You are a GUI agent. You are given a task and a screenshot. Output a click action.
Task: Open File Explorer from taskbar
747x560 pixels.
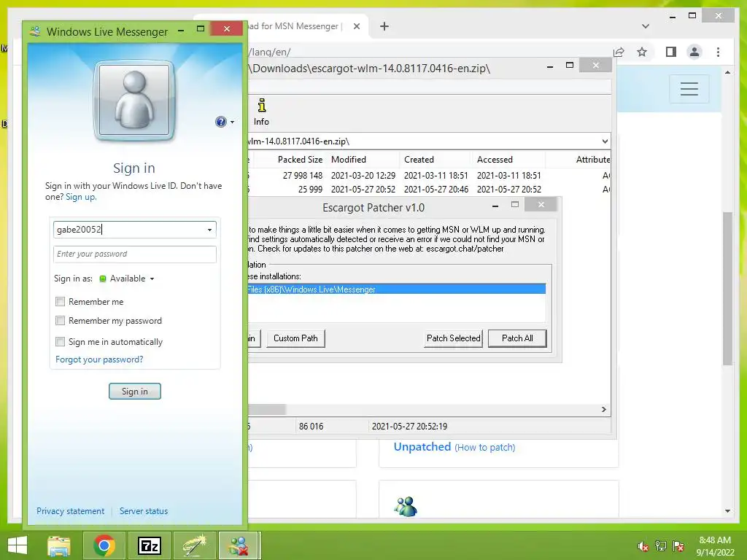59,545
